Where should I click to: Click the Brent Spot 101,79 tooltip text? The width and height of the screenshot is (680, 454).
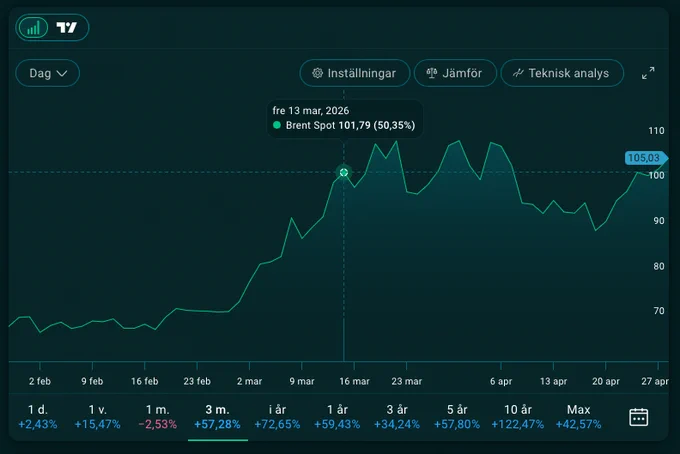tap(350, 125)
